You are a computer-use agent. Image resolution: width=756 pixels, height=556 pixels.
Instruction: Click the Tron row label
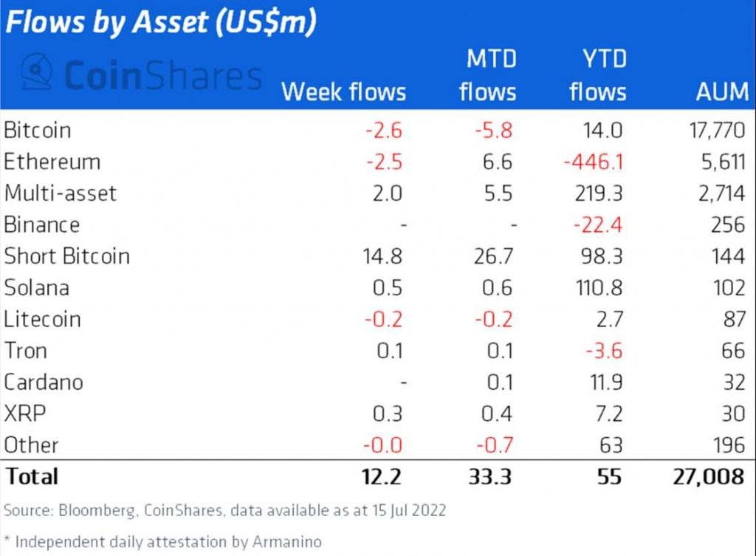tap(26, 350)
